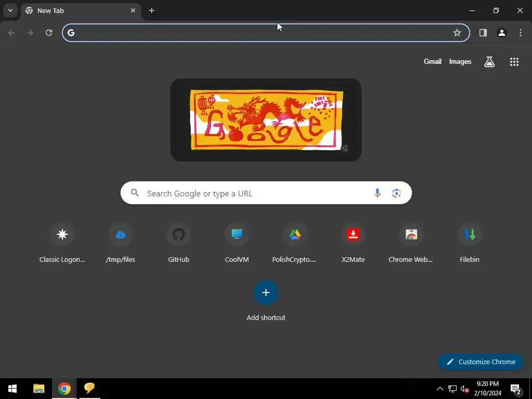This screenshot has height=399, width=532.
Task: Start voice search with microphone icon
Action: [377, 193]
